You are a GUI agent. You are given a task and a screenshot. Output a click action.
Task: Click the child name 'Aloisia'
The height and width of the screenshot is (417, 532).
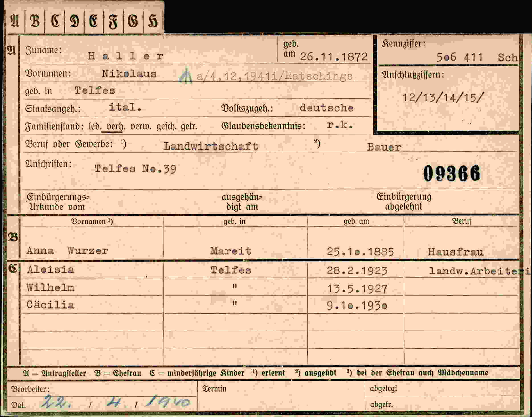50,270
